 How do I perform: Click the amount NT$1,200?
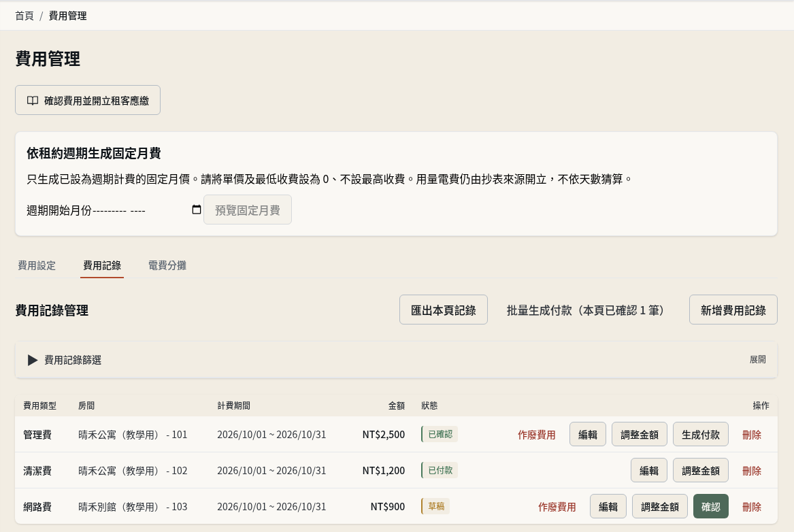(384, 470)
